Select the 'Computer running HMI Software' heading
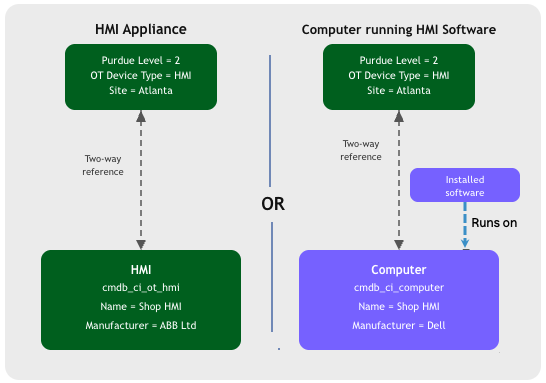Viewport: 546px width, 383px height. (399, 30)
